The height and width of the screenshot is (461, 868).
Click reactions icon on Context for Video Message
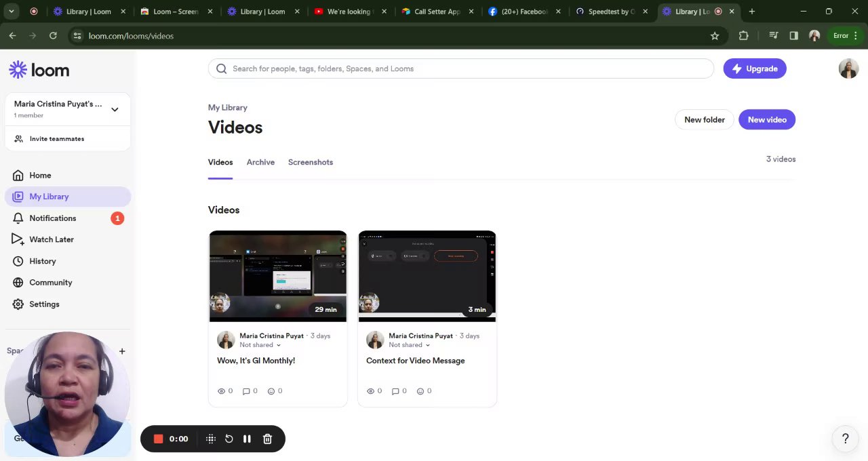point(420,391)
